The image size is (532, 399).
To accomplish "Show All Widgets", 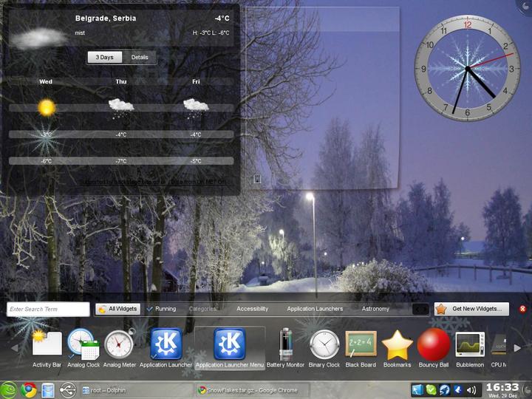I will tap(117, 309).
